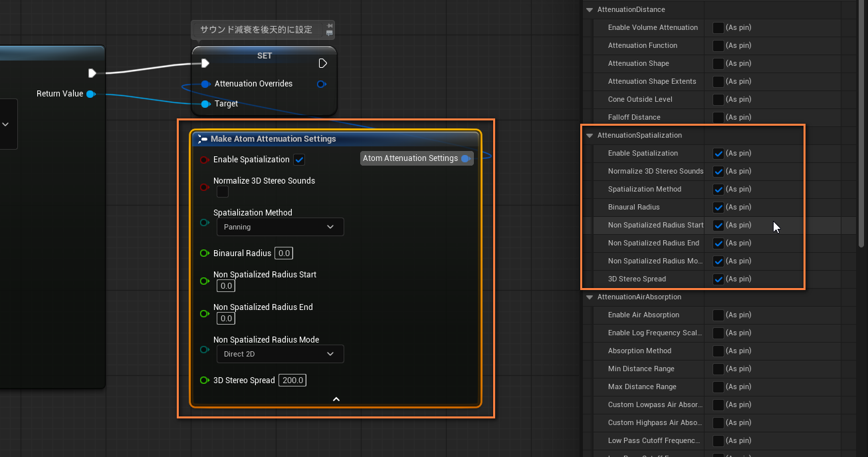Click the comment bubble pin icon

[x=330, y=27]
